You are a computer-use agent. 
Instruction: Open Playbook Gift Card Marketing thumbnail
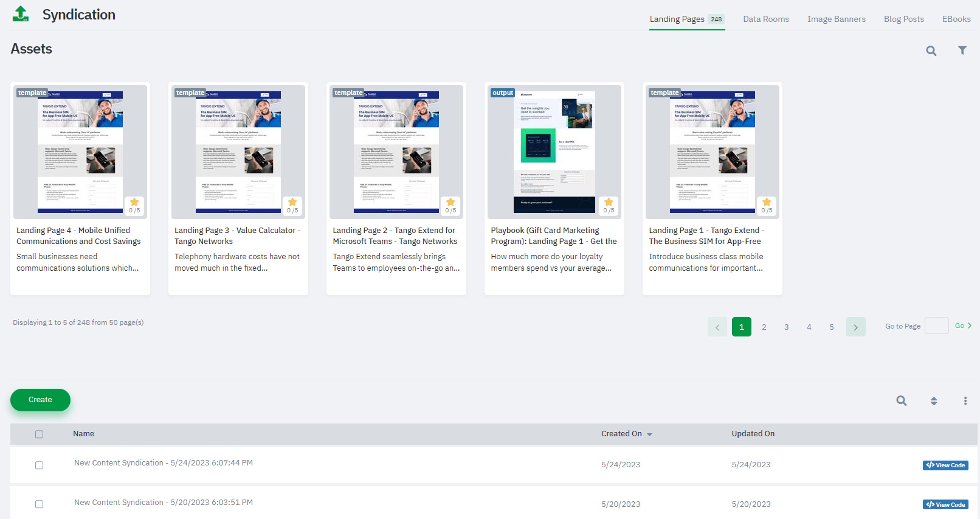[x=554, y=152]
